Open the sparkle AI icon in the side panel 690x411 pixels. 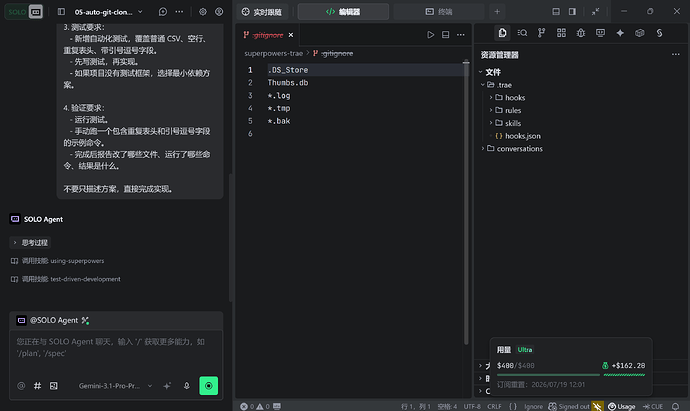620,33
